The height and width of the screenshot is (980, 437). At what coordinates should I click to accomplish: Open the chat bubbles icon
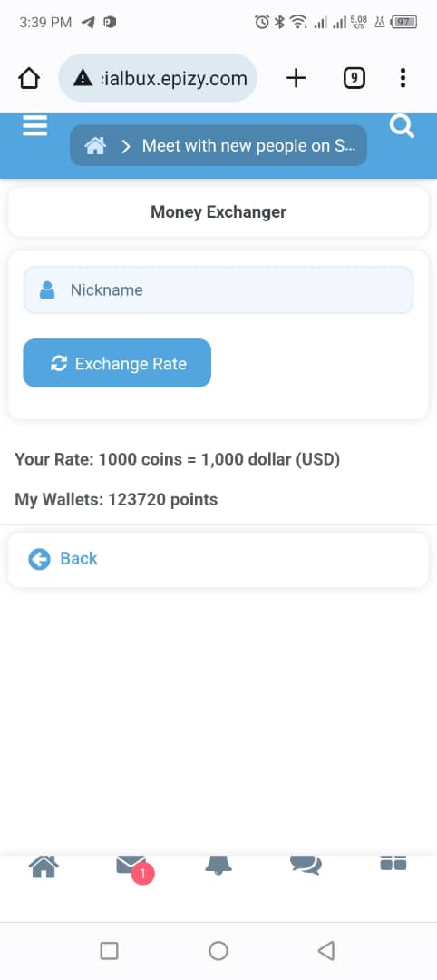(x=306, y=865)
